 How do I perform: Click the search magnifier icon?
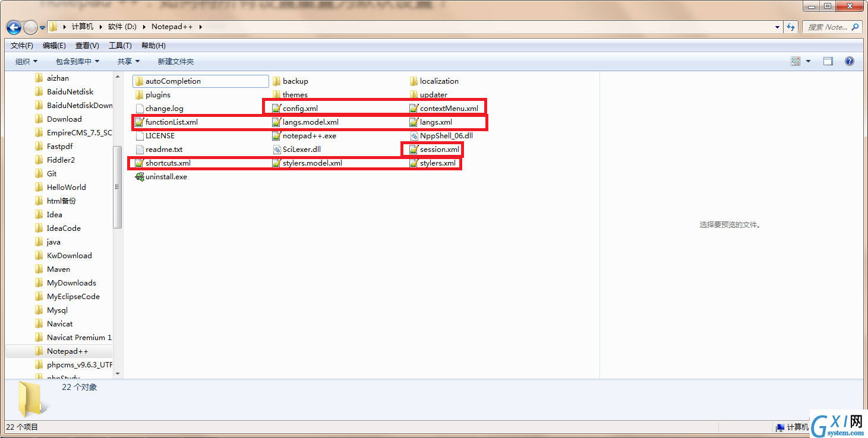click(855, 27)
